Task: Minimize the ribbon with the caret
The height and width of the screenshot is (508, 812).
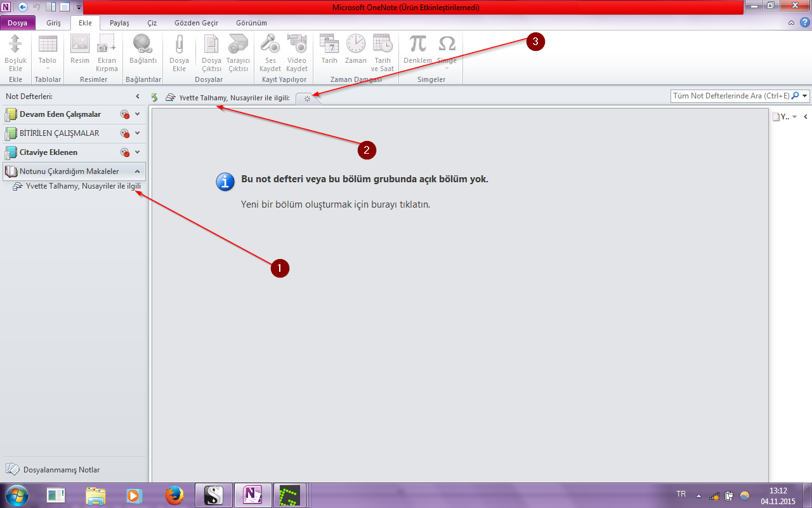Action: coord(791,22)
